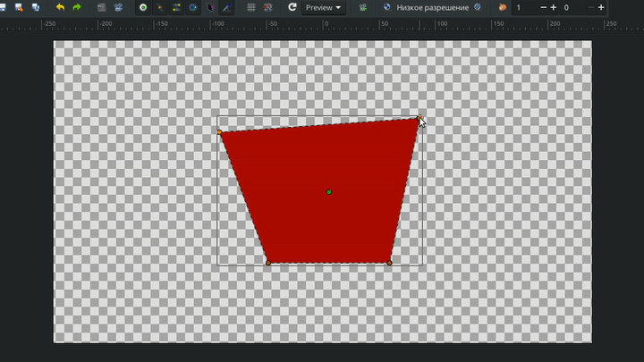Viewport: 644px width, 362px height.
Task: Open the Render settings clapperboard icon
Action: coord(102,7)
